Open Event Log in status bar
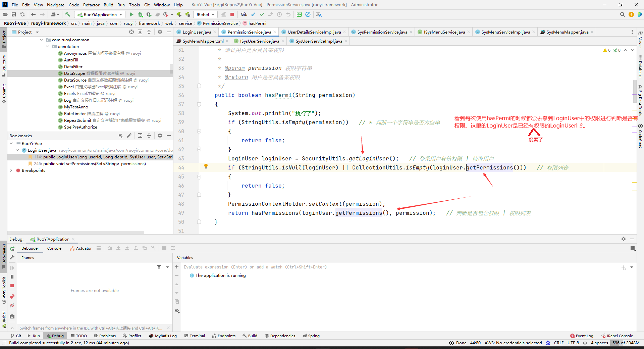This screenshot has height=349, width=644. click(582, 336)
